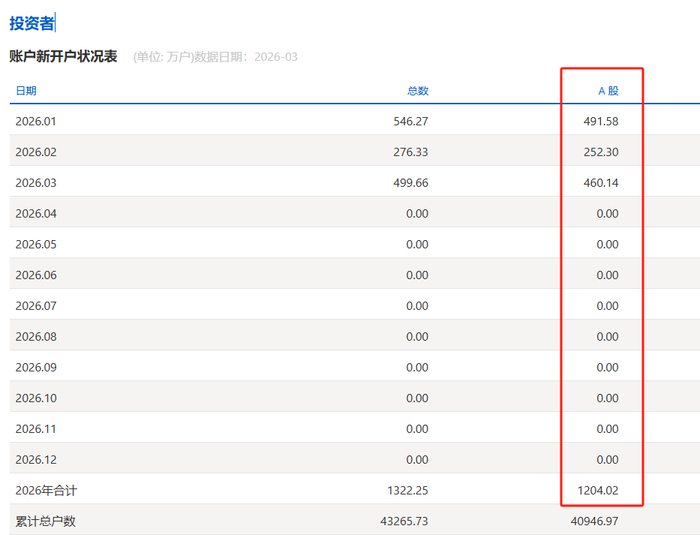Click the 491.58 A股 value
The height and width of the screenshot is (535, 700).
pos(601,121)
